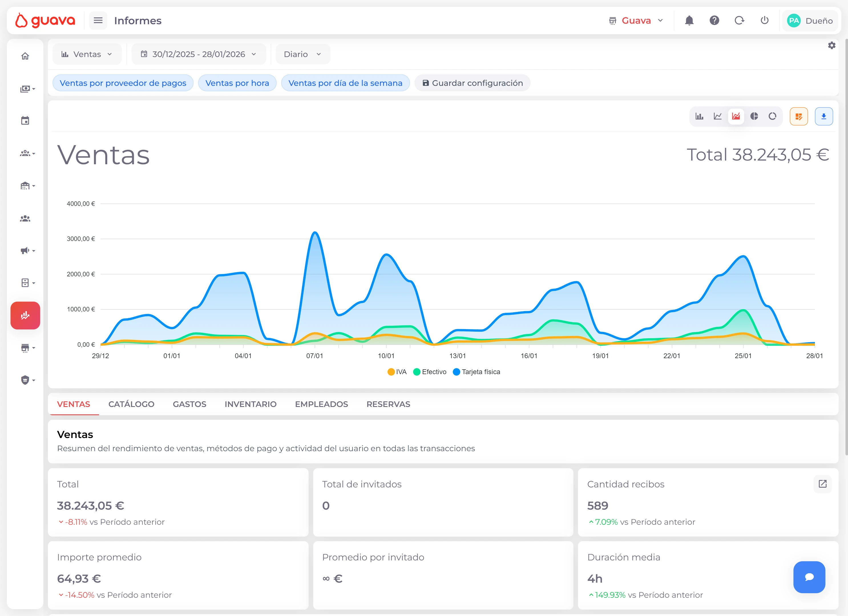Open the CATÁLOGO tab

(131, 404)
